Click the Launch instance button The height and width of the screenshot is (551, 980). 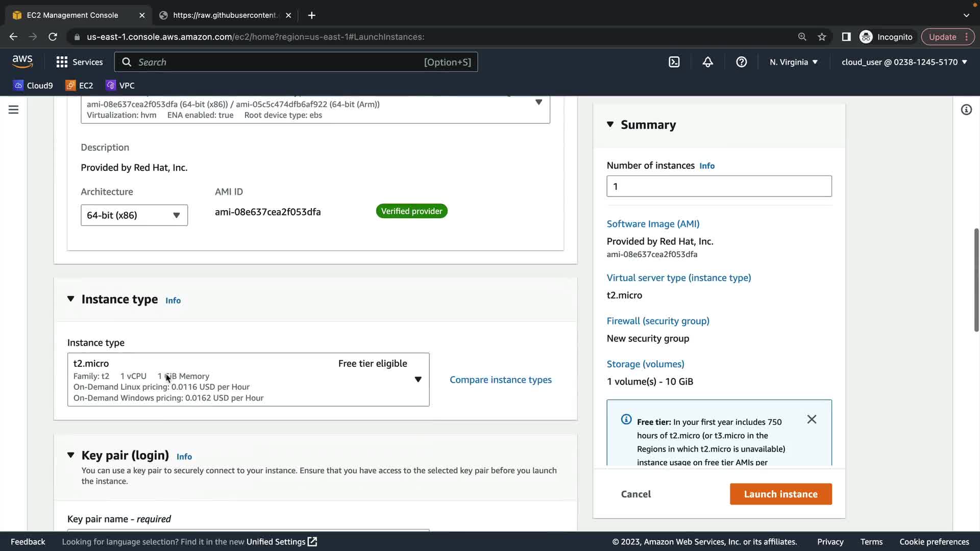(x=780, y=494)
